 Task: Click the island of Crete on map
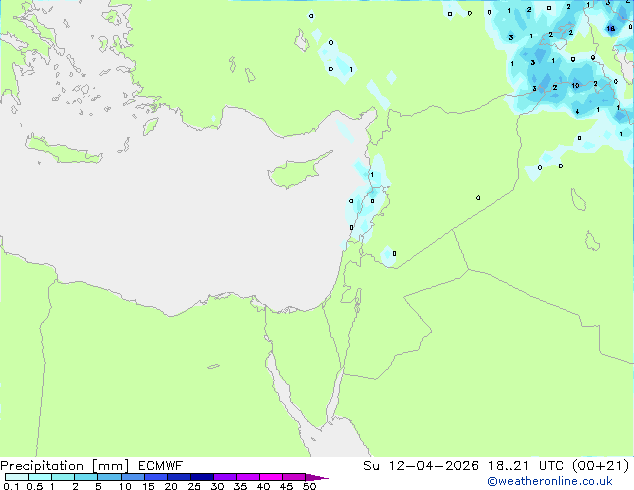[x=63, y=150]
